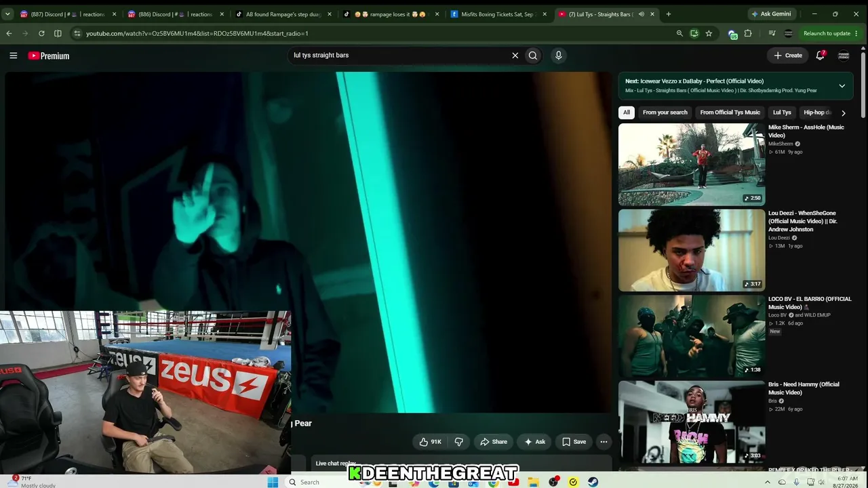Open title Lou Deezi - WhenSheGone
This screenshot has width=868, height=488.
(803, 222)
